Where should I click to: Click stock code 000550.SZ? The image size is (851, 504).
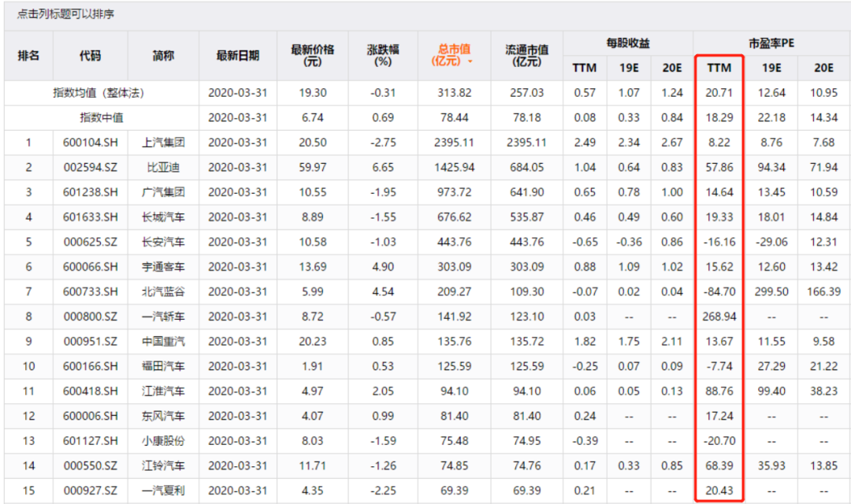(x=90, y=466)
